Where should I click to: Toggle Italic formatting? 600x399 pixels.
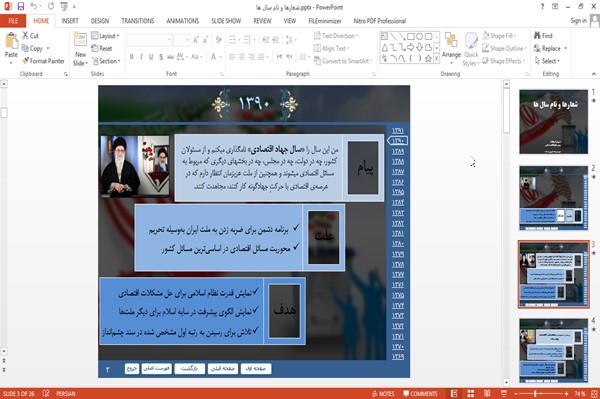click(141, 57)
